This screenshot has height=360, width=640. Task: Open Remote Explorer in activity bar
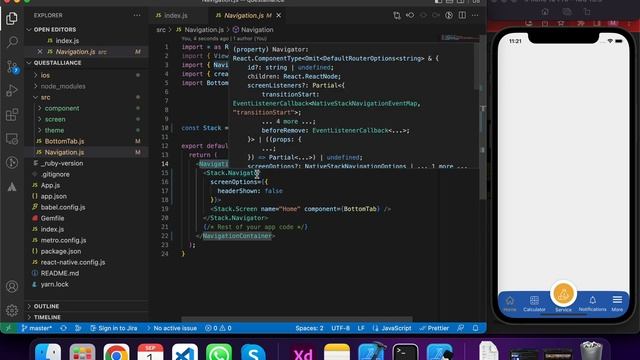coord(12,139)
